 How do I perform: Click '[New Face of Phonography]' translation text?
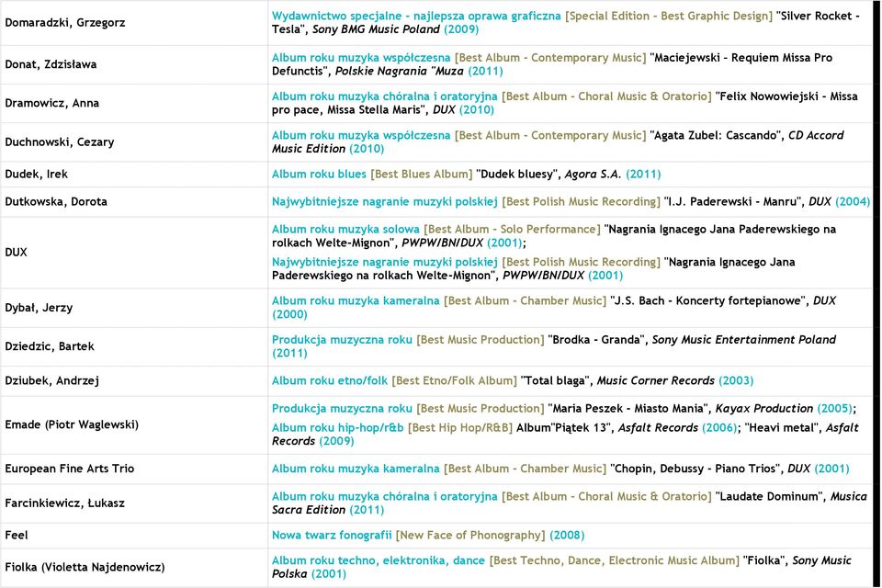pyautogui.click(x=470, y=535)
